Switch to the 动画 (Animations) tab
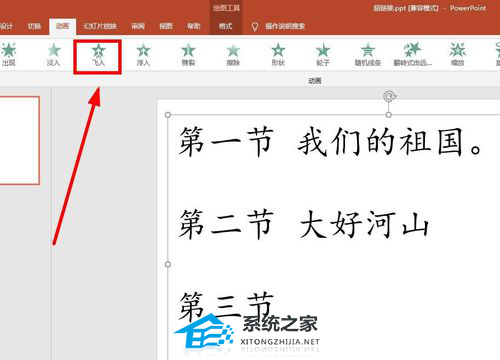500x360 pixels. click(62, 26)
